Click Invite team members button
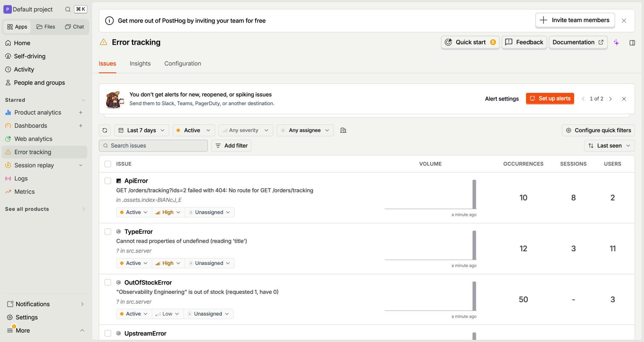 [575, 20]
